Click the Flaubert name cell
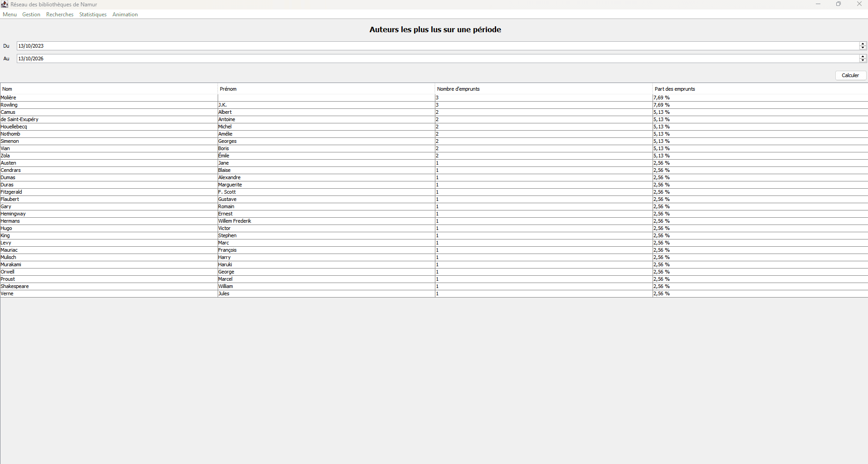This screenshot has height=464, width=868. click(109, 199)
